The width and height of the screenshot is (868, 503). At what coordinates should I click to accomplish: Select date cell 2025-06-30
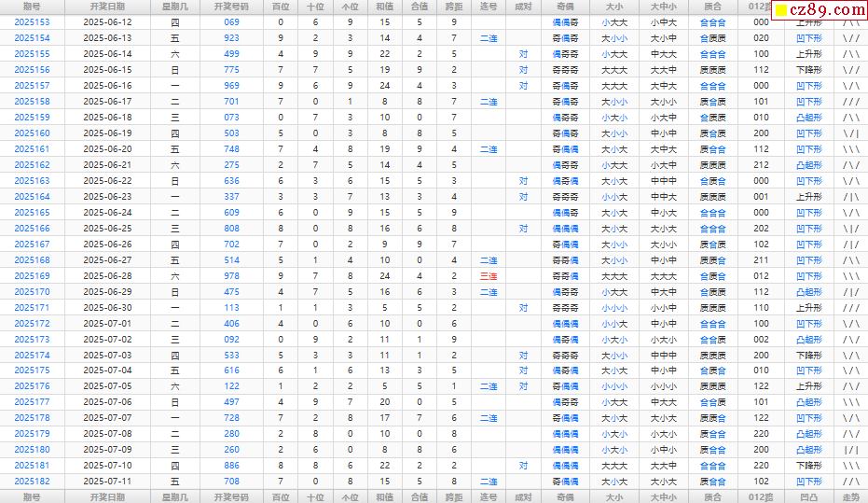pyautogui.click(x=107, y=308)
